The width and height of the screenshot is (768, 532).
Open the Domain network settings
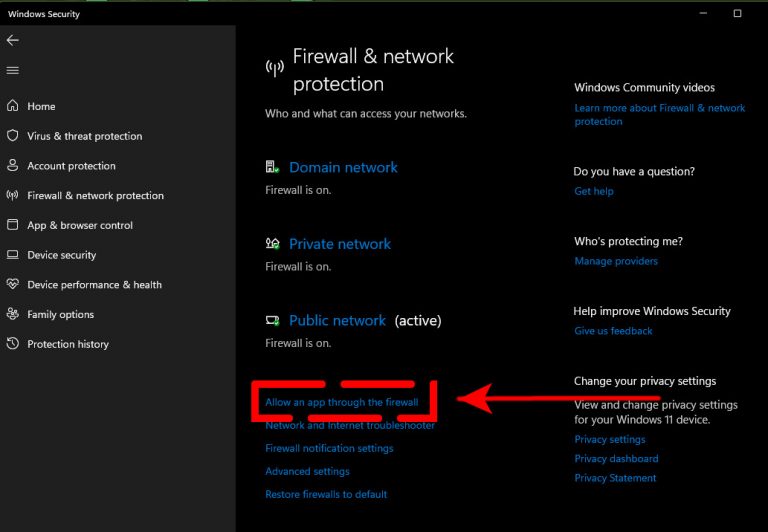[343, 168]
